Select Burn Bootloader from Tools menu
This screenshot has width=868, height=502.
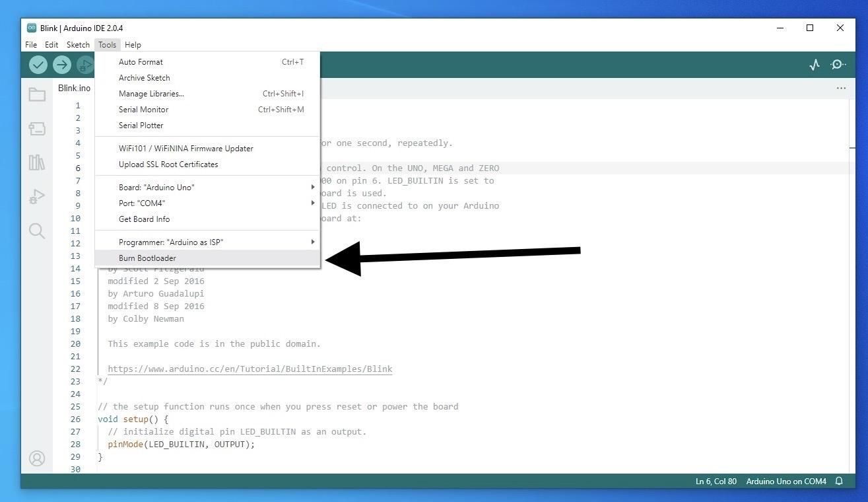tap(207, 258)
